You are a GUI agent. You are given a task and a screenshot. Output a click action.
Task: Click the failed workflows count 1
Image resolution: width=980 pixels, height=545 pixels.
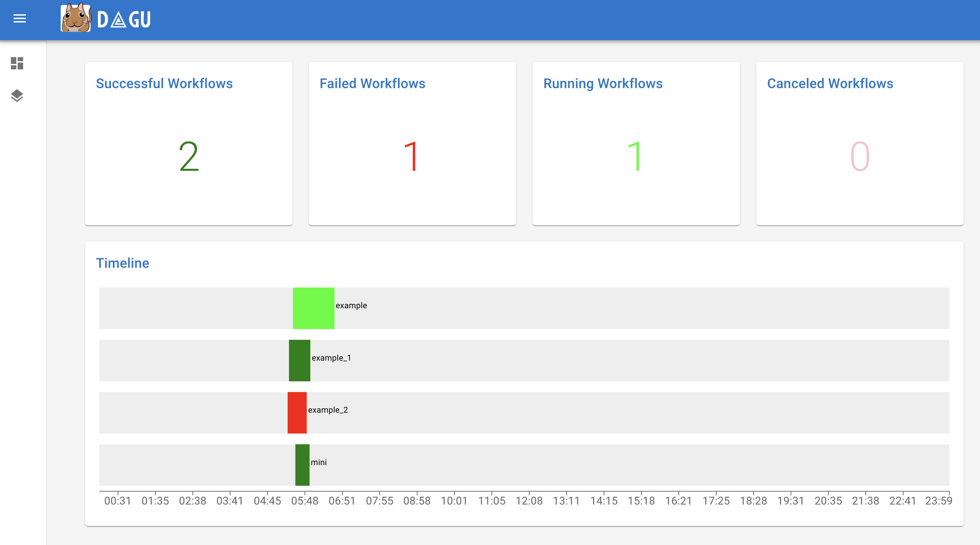[412, 156]
